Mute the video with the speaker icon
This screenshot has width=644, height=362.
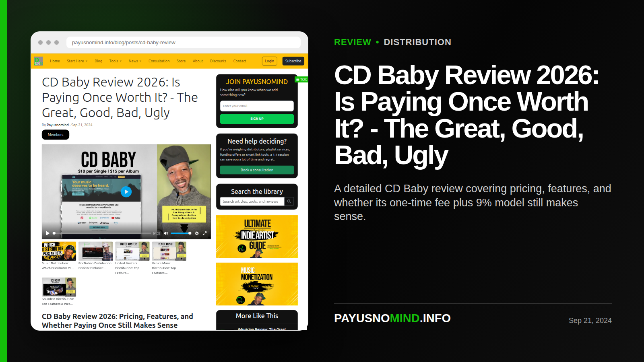(165, 233)
